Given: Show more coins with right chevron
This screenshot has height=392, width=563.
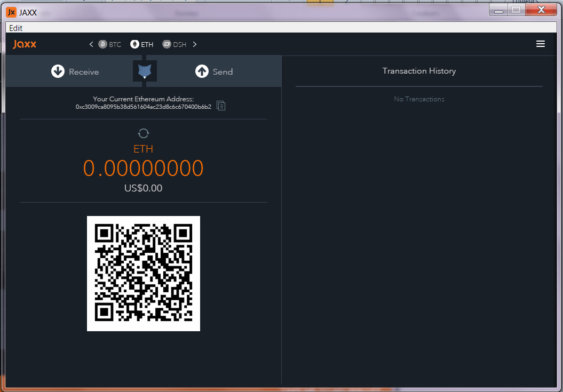Looking at the screenshot, I should tap(195, 44).
